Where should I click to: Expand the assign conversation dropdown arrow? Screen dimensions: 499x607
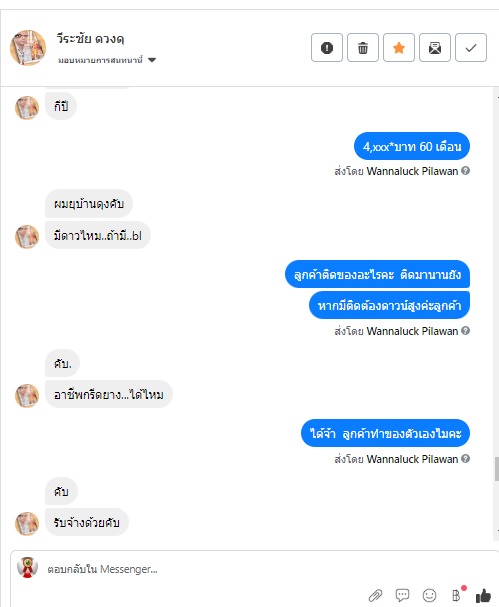click(152, 60)
